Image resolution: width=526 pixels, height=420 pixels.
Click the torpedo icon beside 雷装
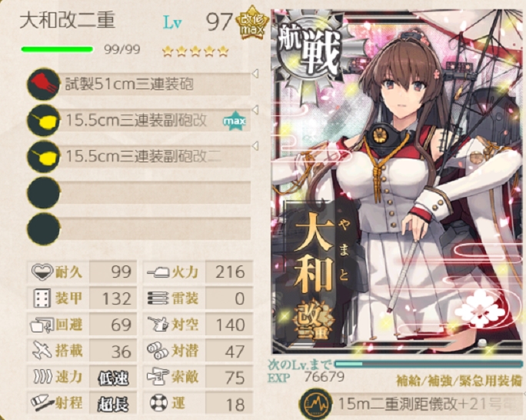pos(158,298)
